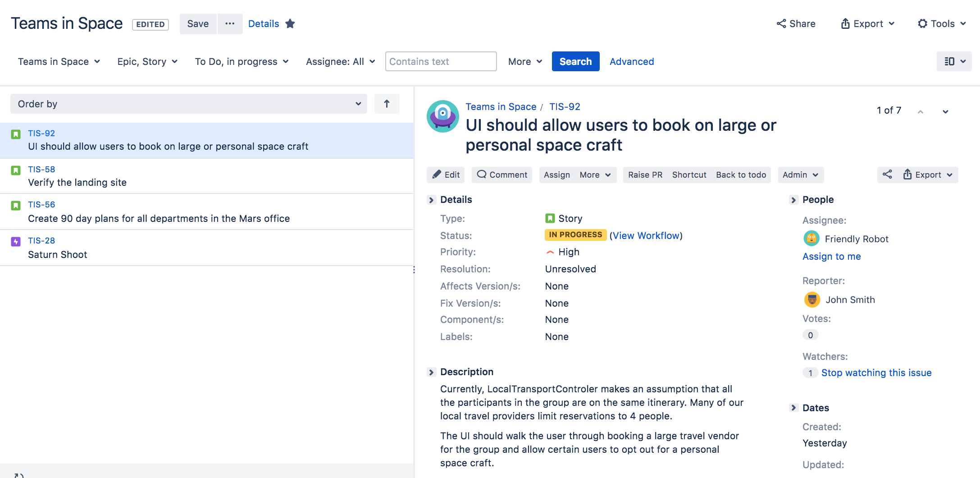980x478 pixels.
Task: Edit the issue
Action: pyautogui.click(x=446, y=175)
